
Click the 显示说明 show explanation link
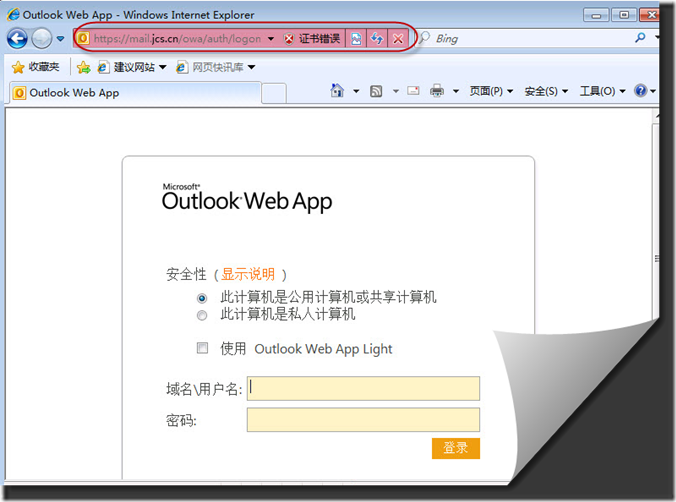pyautogui.click(x=248, y=274)
